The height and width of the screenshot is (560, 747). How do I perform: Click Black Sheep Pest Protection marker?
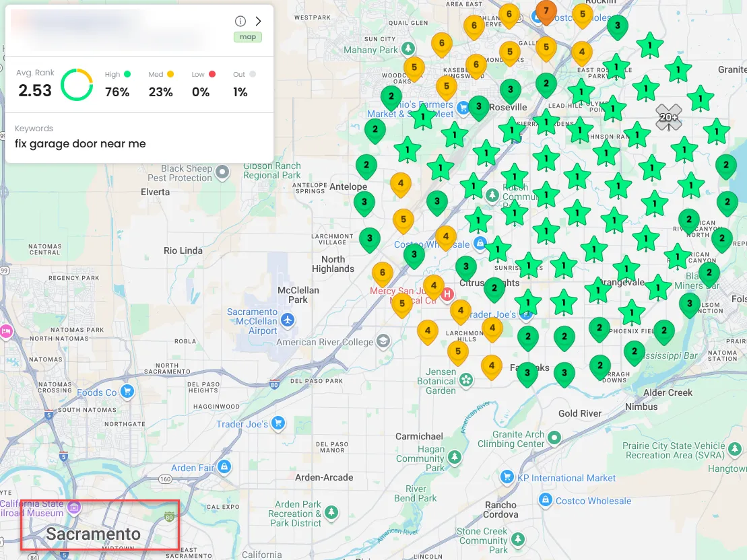pyautogui.click(x=222, y=172)
